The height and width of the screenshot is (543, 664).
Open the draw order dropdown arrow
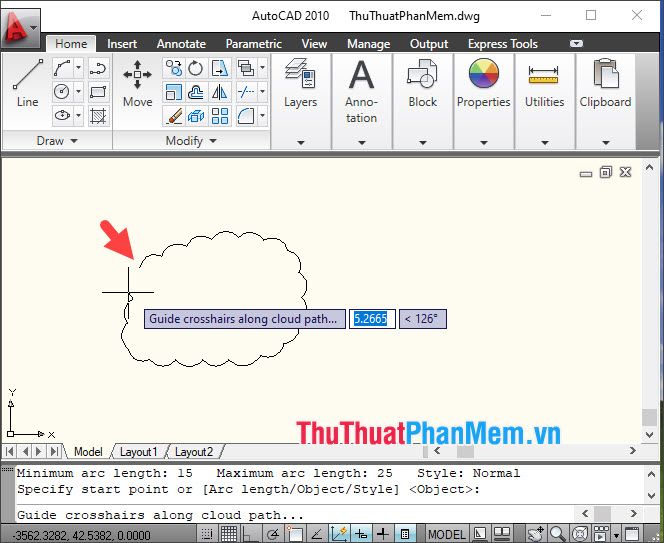263,68
